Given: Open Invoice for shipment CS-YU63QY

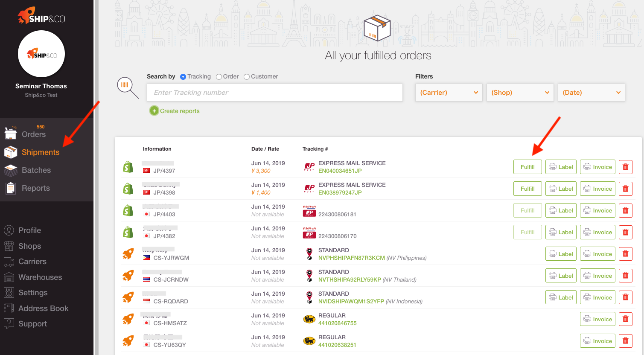Looking at the screenshot, I should 597,341.
